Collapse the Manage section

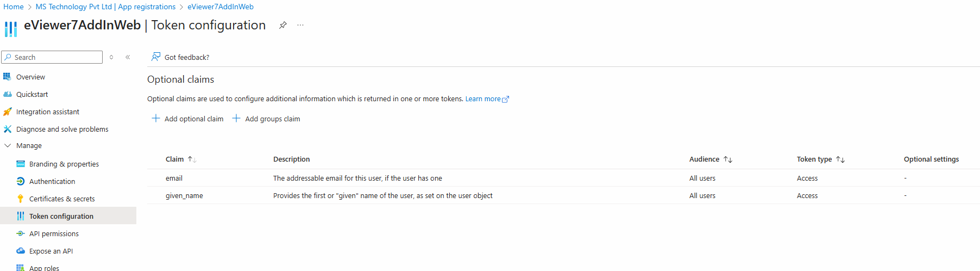tap(8, 145)
